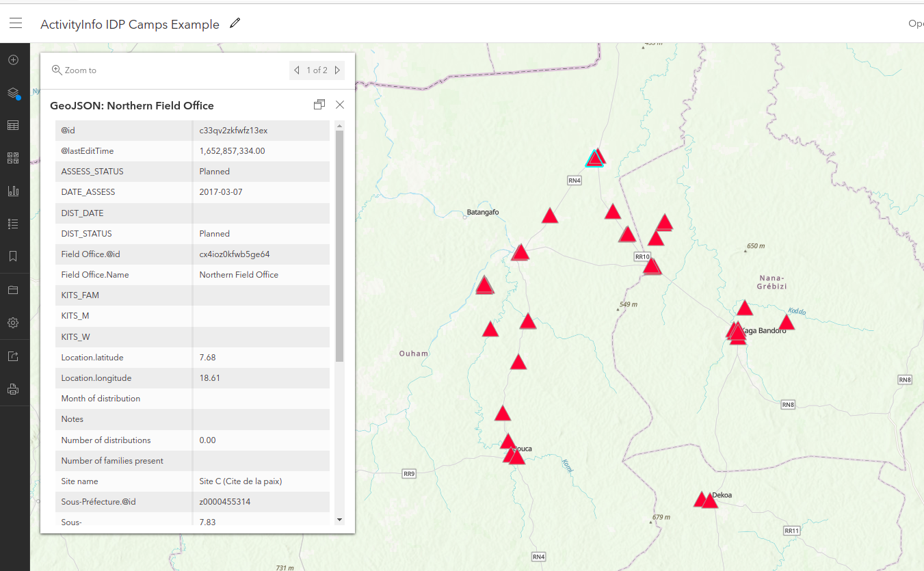
Task: Click the Kaga Bandoro label on map
Action: pyautogui.click(x=764, y=331)
